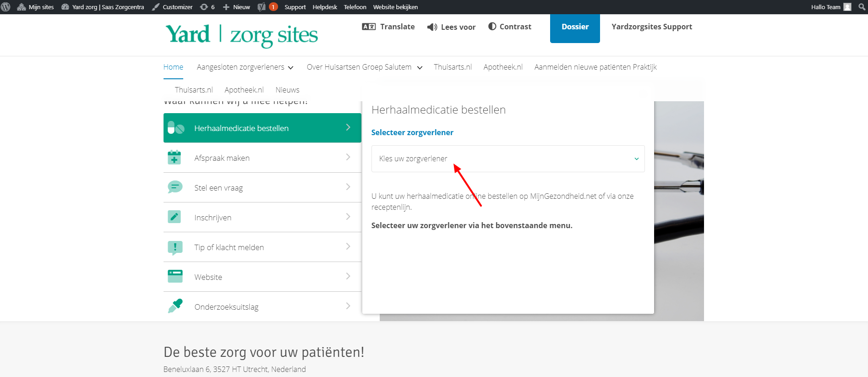
Task: Open Yard zorg | Saas Zorgcentra menu
Action: point(103,7)
